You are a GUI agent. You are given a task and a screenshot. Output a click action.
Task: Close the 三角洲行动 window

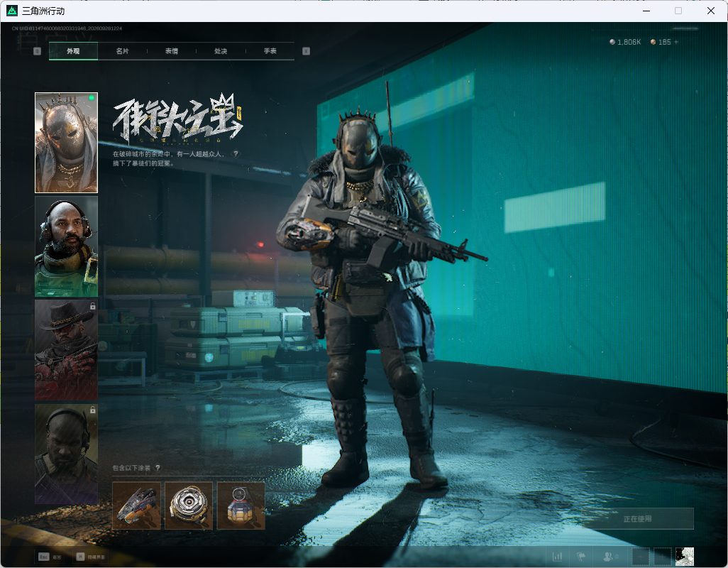pyautogui.click(x=711, y=11)
